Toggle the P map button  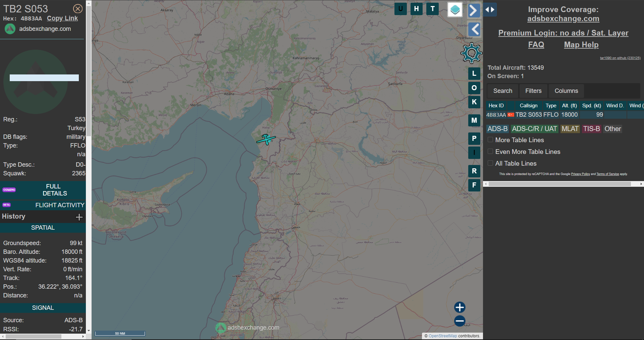click(x=474, y=138)
